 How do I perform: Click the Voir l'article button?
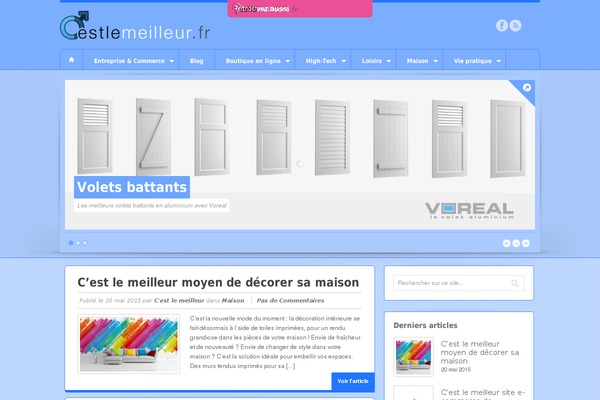point(353,381)
